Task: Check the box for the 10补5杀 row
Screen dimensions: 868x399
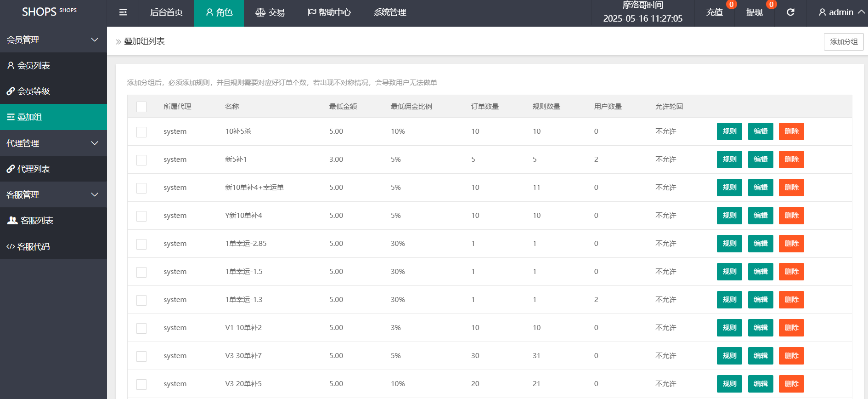Action: pos(141,132)
